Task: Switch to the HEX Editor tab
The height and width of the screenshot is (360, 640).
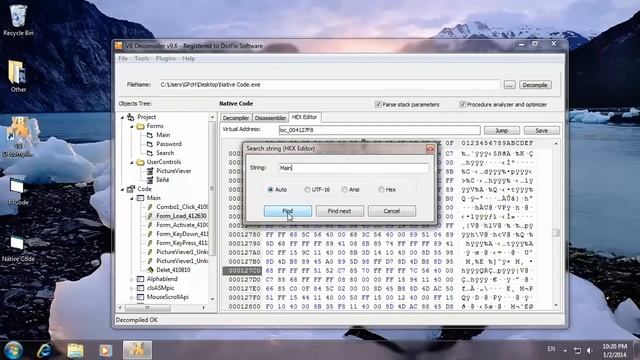Action: pos(304,117)
